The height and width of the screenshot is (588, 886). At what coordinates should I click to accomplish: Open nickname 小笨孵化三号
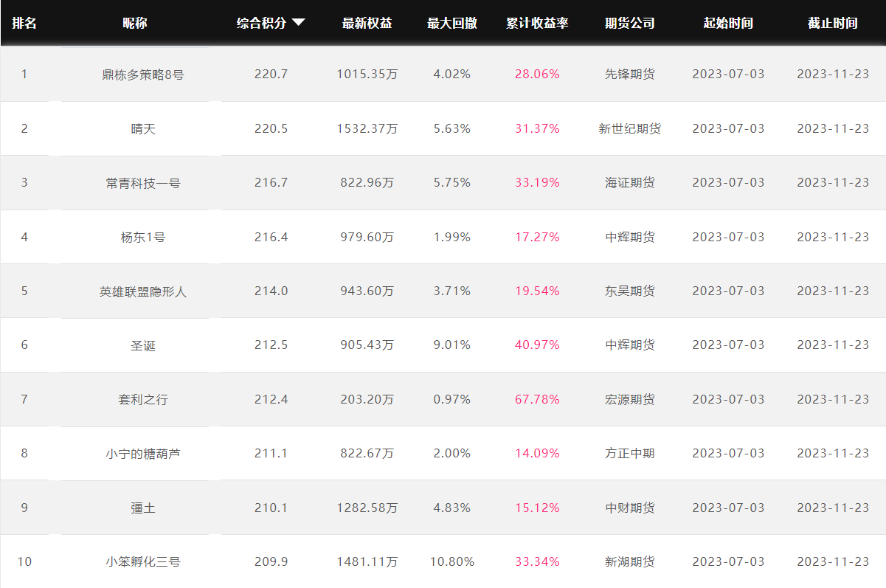143,562
